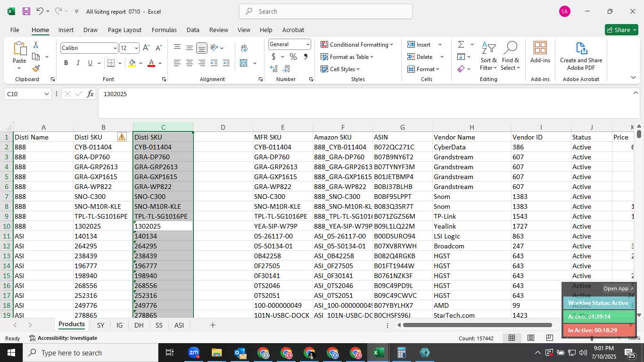
Task: Click the Undo arrow icon
Action: tap(40, 11)
